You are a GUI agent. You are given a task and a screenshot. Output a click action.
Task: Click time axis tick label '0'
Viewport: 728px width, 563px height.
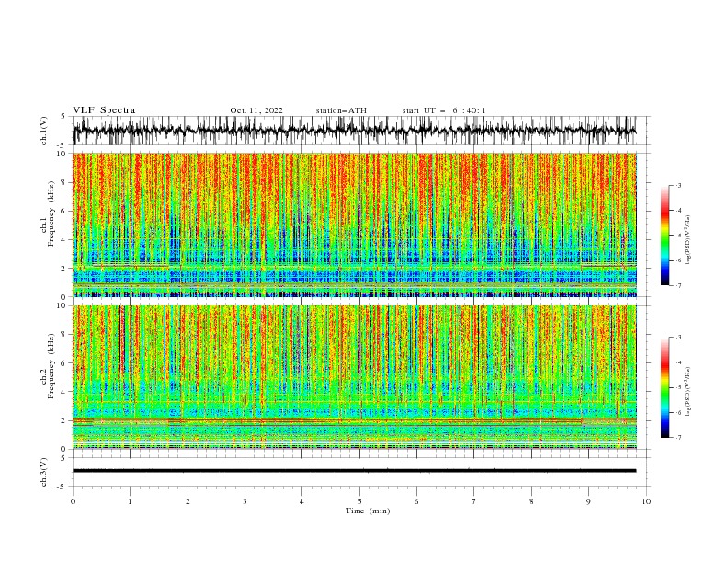coord(73,501)
